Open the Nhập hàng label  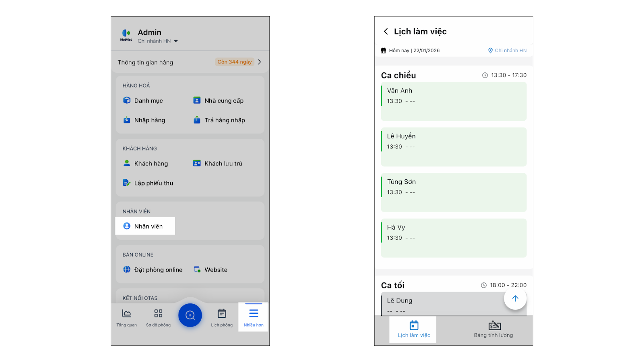pos(150,120)
